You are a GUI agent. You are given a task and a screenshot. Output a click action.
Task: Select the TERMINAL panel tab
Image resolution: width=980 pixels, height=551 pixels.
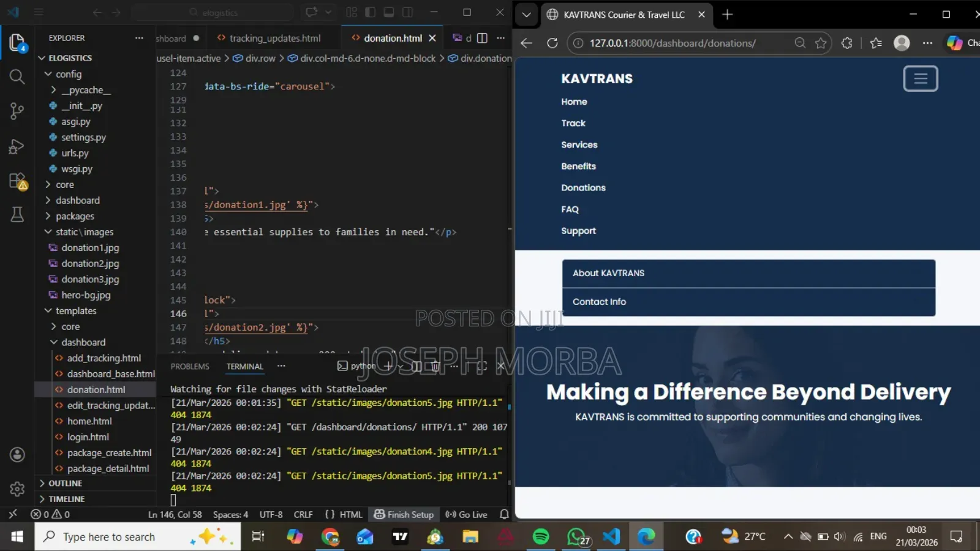click(244, 366)
